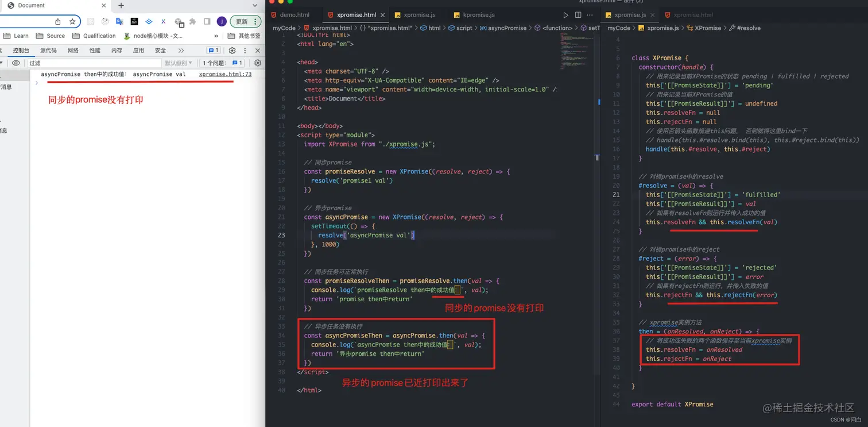
Task: Close the Document browser tab
Action: (104, 6)
